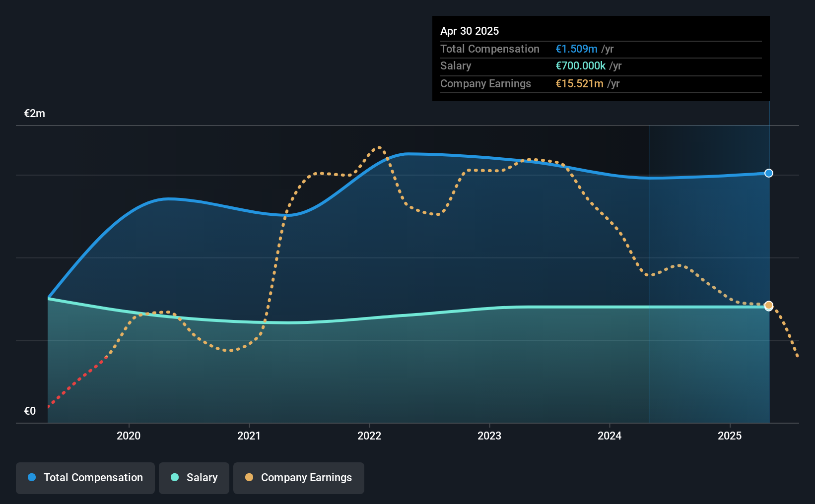Click the €700.000k Salary tooltip value
The height and width of the screenshot is (504, 815).
(580, 65)
